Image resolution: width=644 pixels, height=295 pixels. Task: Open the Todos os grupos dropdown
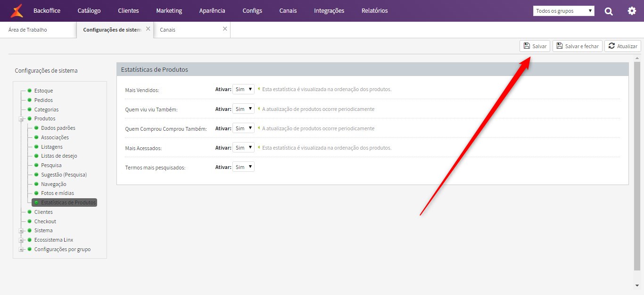pos(564,11)
